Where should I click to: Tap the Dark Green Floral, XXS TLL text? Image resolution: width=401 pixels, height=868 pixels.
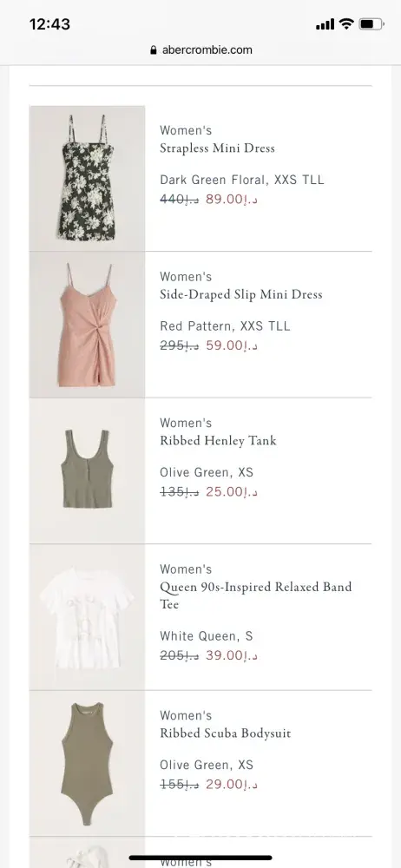(x=242, y=180)
